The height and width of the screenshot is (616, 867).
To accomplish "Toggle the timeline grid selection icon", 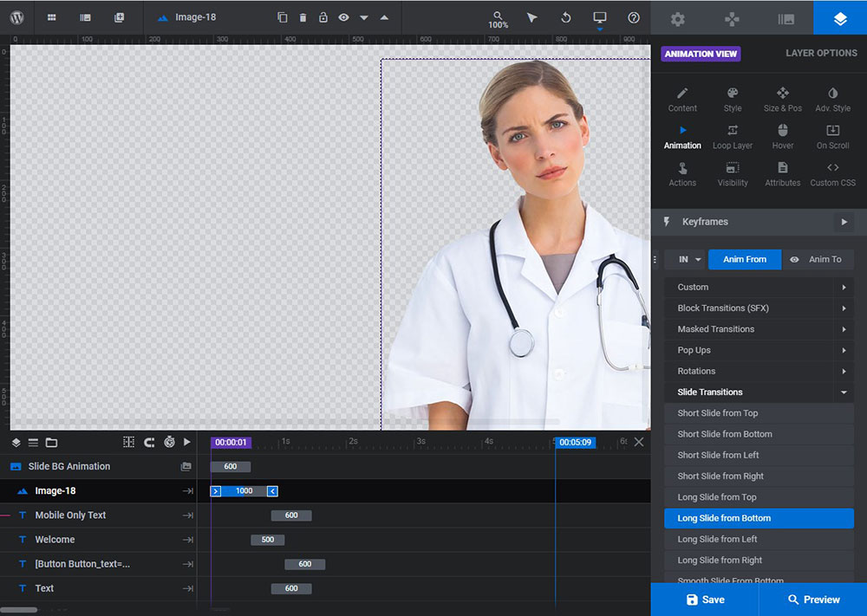I will [x=129, y=442].
